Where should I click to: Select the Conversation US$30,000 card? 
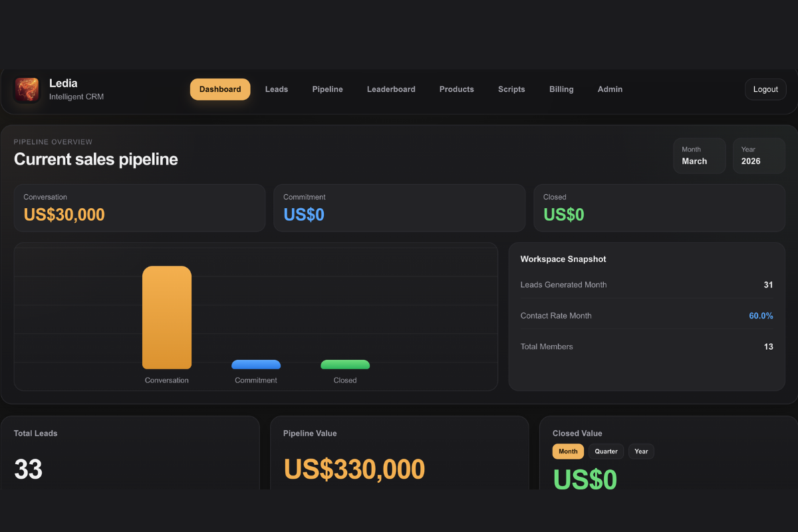[139, 208]
